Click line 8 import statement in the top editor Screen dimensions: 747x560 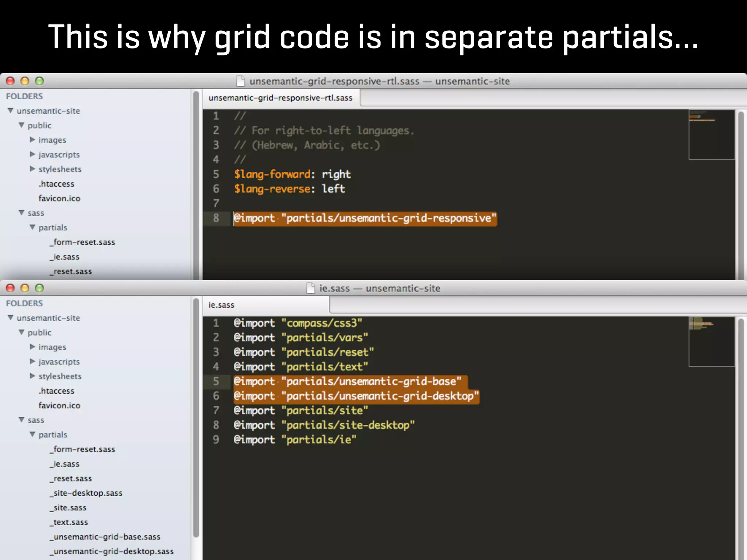coord(365,218)
